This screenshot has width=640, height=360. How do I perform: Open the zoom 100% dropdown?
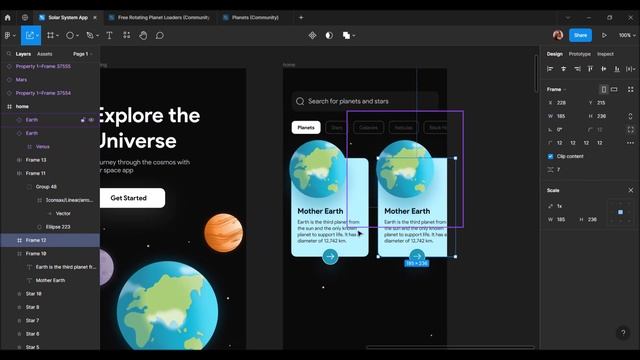click(x=627, y=36)
